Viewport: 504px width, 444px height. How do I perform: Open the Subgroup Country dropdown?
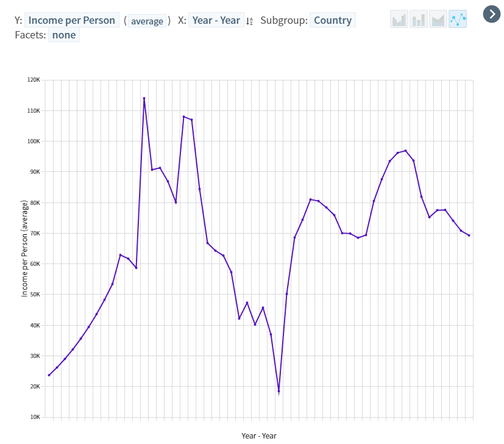pyautogui.click(x=333, y=20)
